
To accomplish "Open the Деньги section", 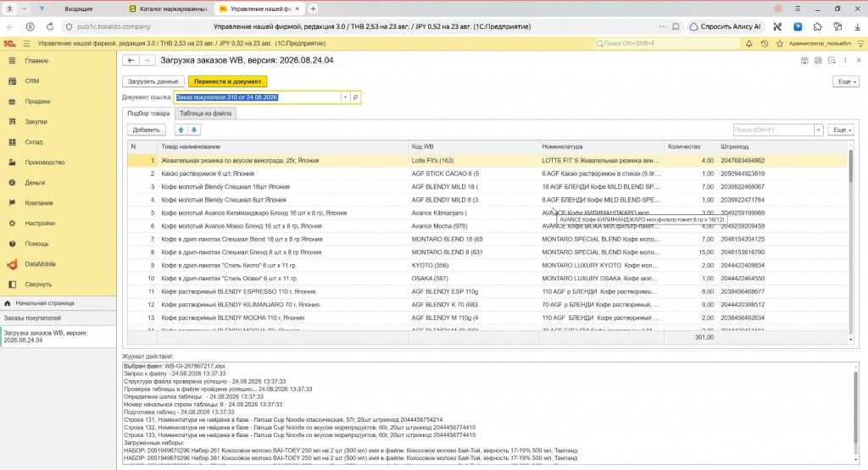I will point(34,183).
